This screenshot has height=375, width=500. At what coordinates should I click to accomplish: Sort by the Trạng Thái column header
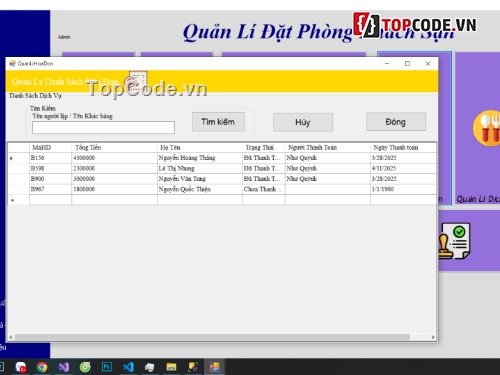(x=264, y=147)
